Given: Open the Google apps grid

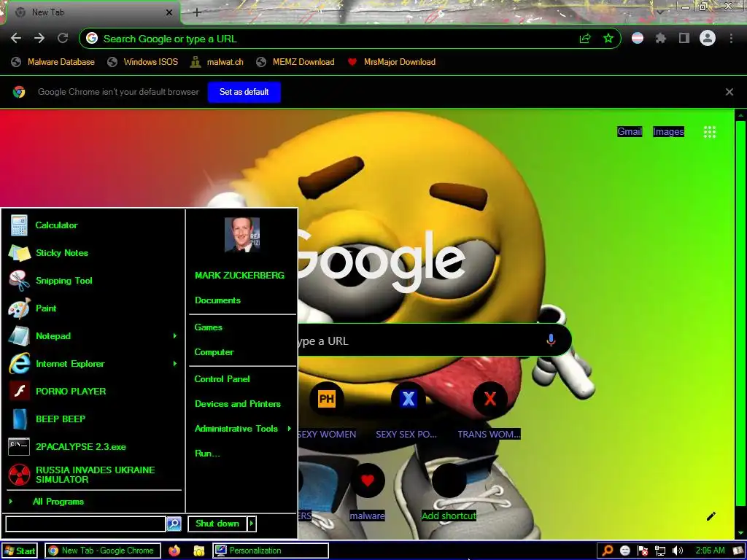Looking at the screenshot, I should [x=709, y=132].
